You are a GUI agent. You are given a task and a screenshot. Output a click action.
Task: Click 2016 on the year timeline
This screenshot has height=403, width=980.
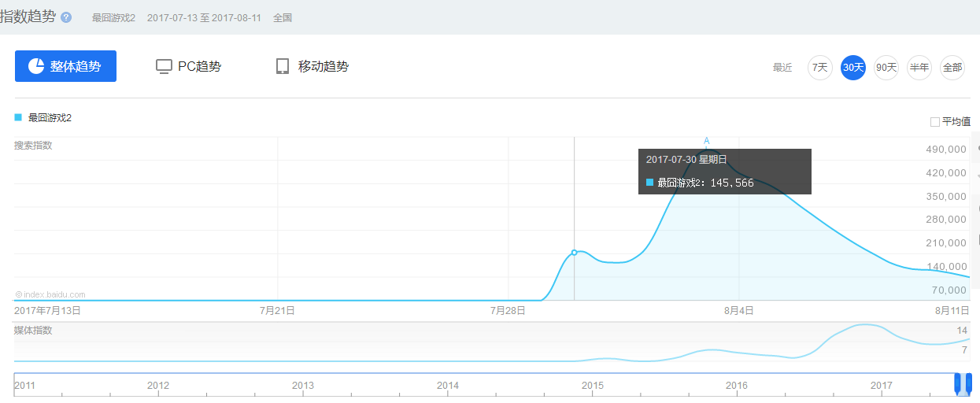click(737, 386)
